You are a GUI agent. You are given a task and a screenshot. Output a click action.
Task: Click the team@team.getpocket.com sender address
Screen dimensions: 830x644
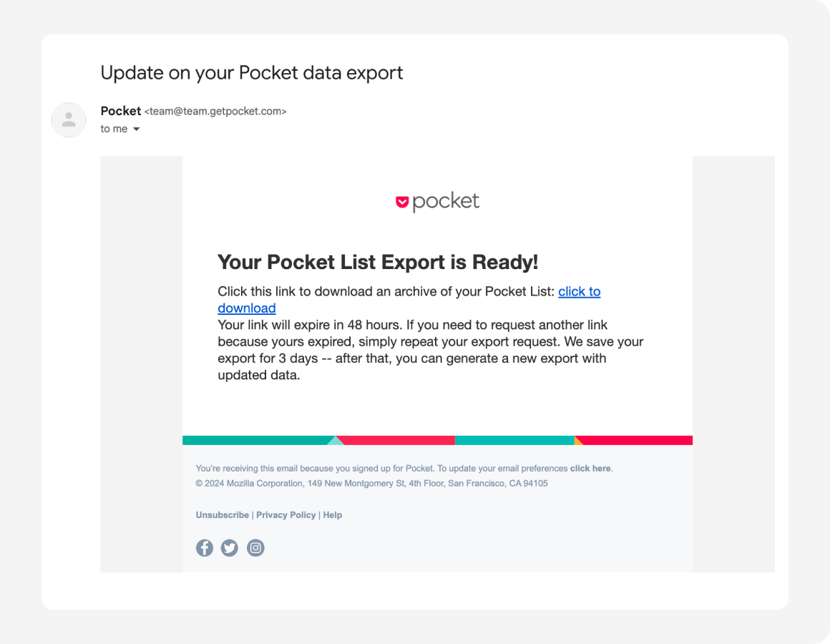click(x=215, y=112)
